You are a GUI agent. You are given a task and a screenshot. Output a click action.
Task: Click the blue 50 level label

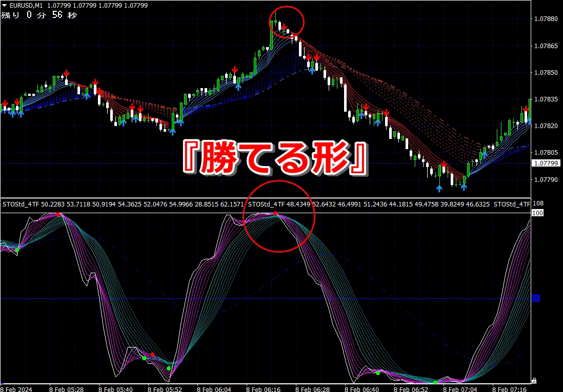(536, 299)
